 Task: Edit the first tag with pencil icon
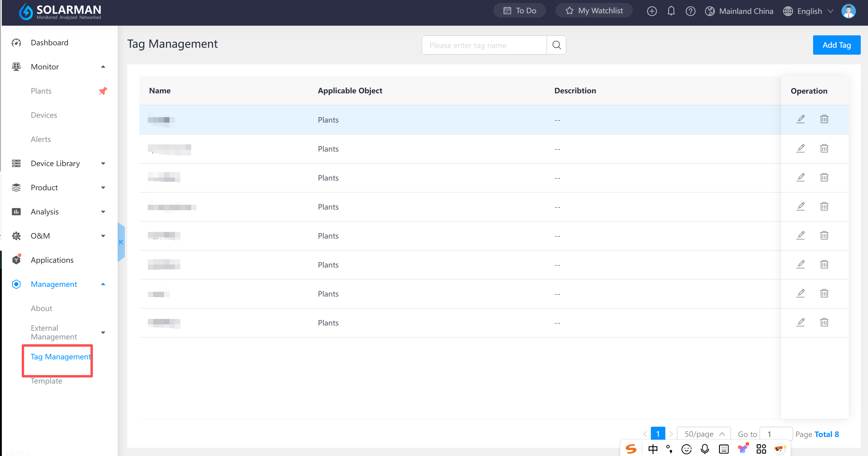point(801,119)
